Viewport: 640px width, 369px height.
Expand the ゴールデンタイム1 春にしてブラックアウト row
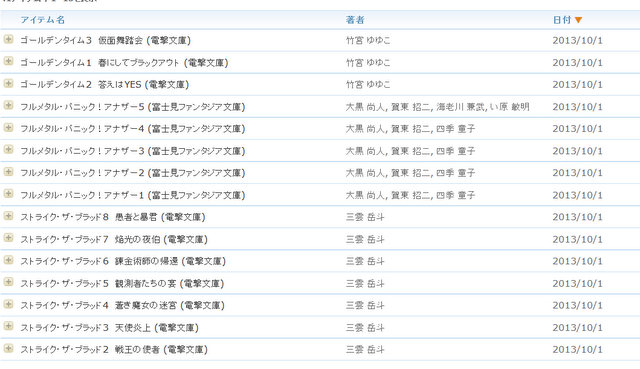pyautogui.click(x=8, y=61)
